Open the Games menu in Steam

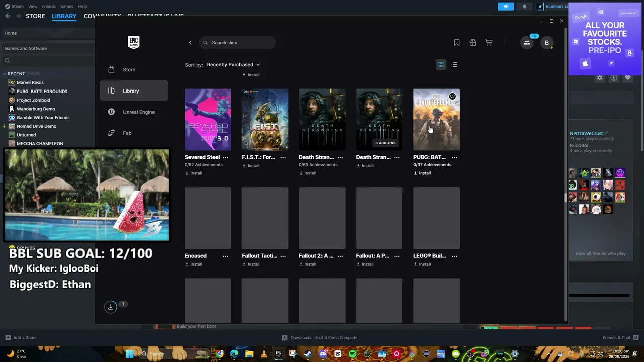tap(66, 6)
